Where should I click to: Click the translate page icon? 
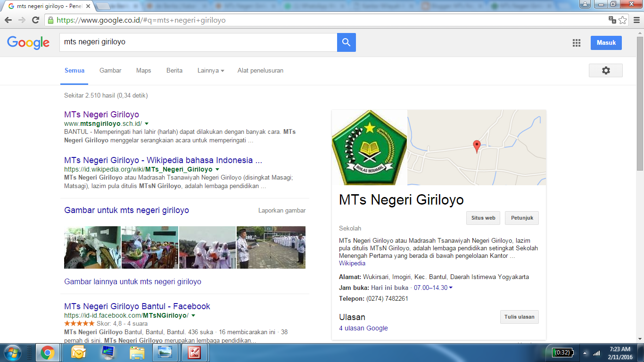pos(612,20)
